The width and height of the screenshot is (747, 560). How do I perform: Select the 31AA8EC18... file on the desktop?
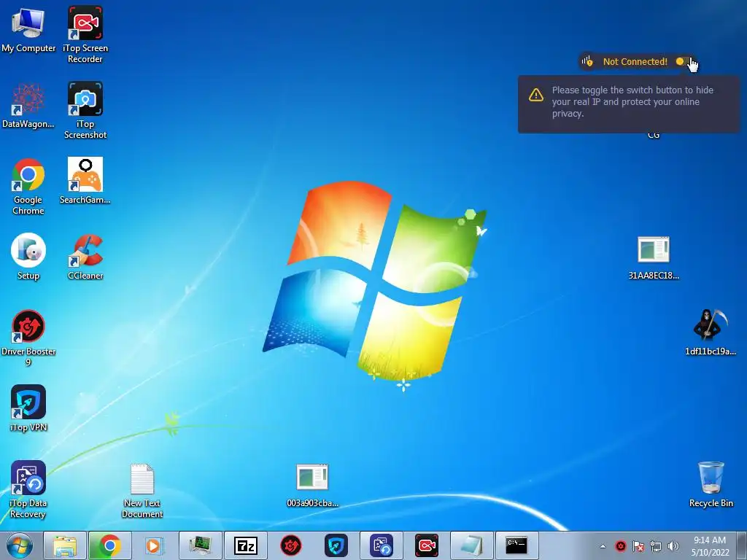tap(654, 257)
